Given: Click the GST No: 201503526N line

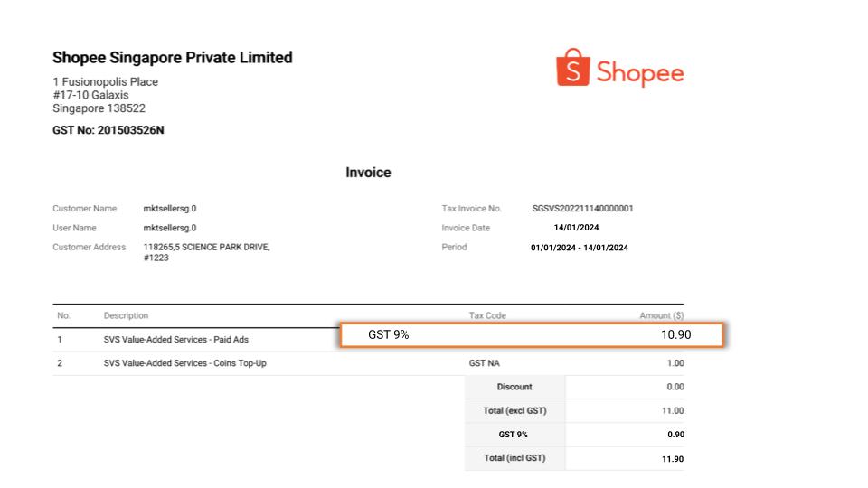Looking at the screenshot, I should point(108,130).
